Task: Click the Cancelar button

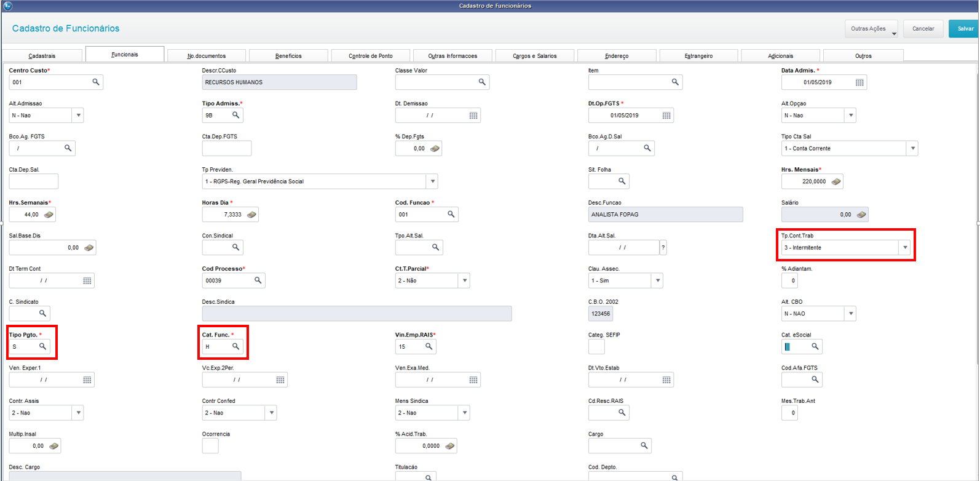Action: 923,29
